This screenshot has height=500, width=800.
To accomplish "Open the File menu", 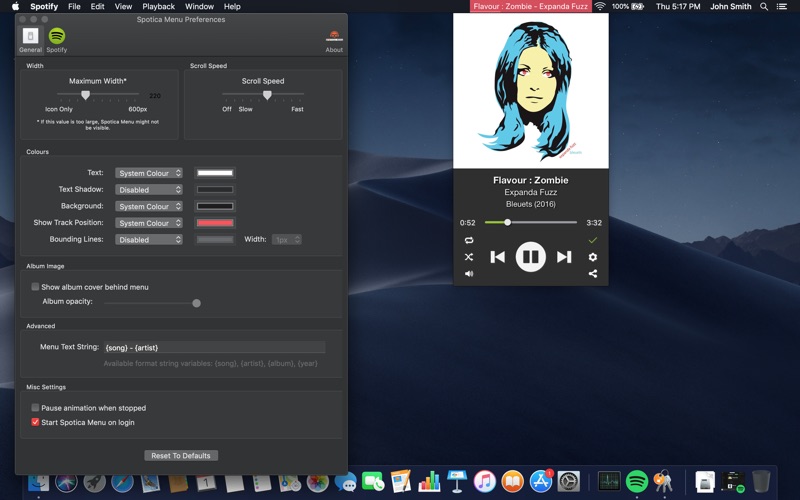I will click(x=74, y=7).
